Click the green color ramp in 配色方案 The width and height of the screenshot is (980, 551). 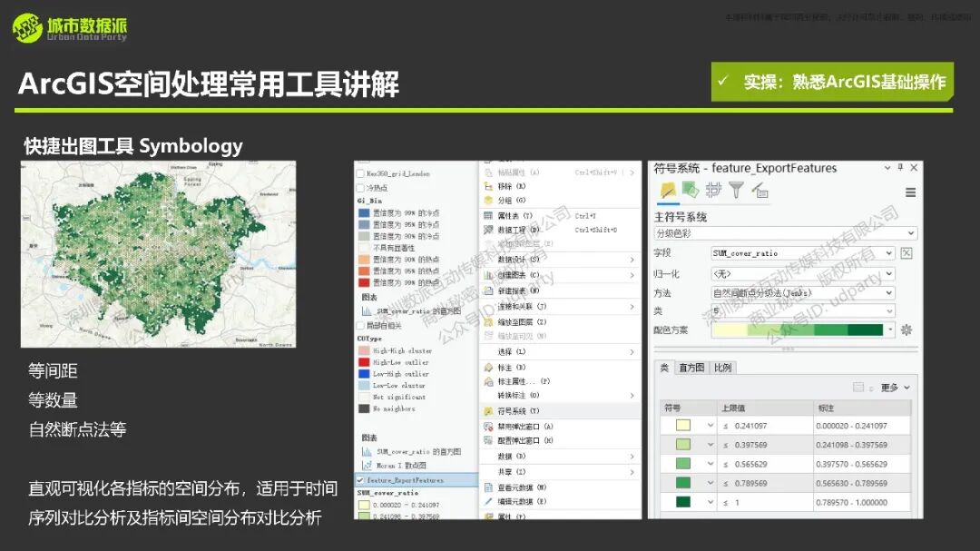coord(798,330)
